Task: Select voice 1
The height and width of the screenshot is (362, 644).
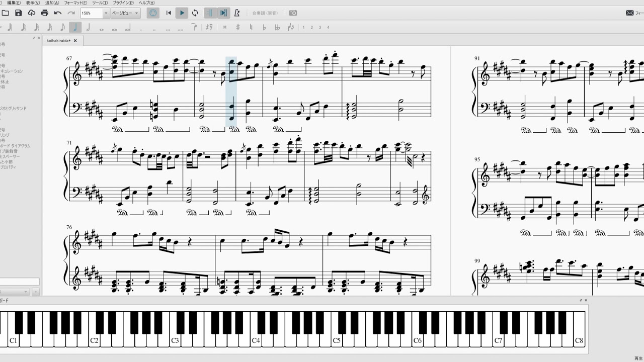Action: tap(303, 27)
